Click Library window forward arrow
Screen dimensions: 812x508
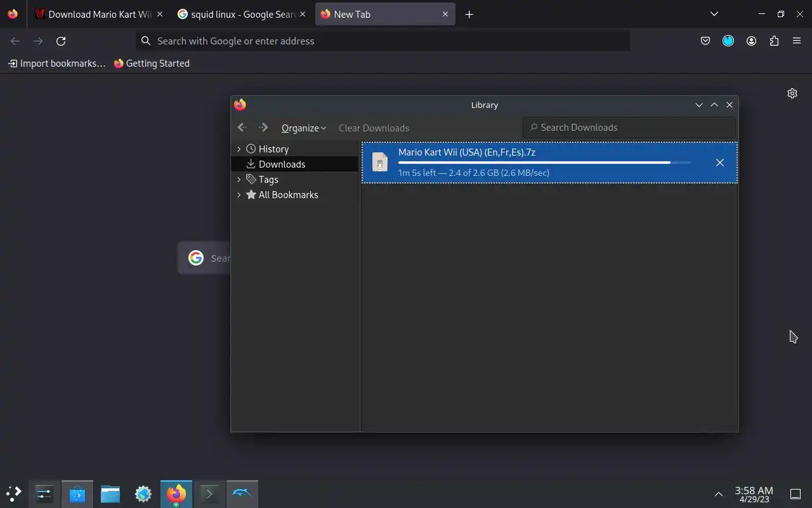263,128
